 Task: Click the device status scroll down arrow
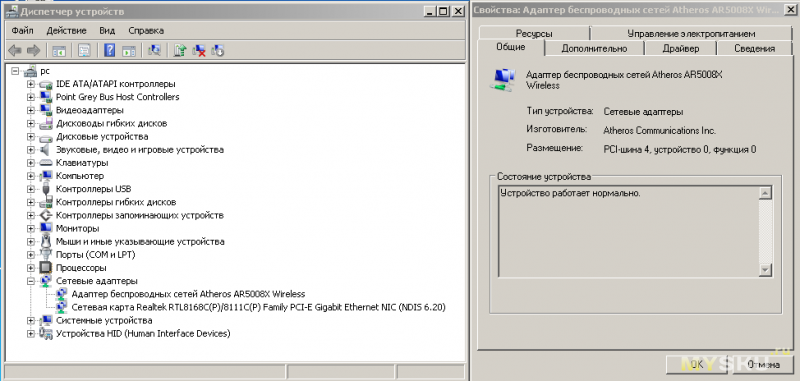point(765,270)
